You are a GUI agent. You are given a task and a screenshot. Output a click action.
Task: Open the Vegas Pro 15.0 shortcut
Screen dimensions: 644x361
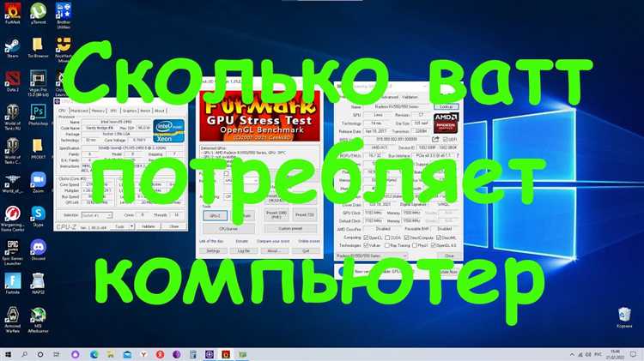coord(38,83)
